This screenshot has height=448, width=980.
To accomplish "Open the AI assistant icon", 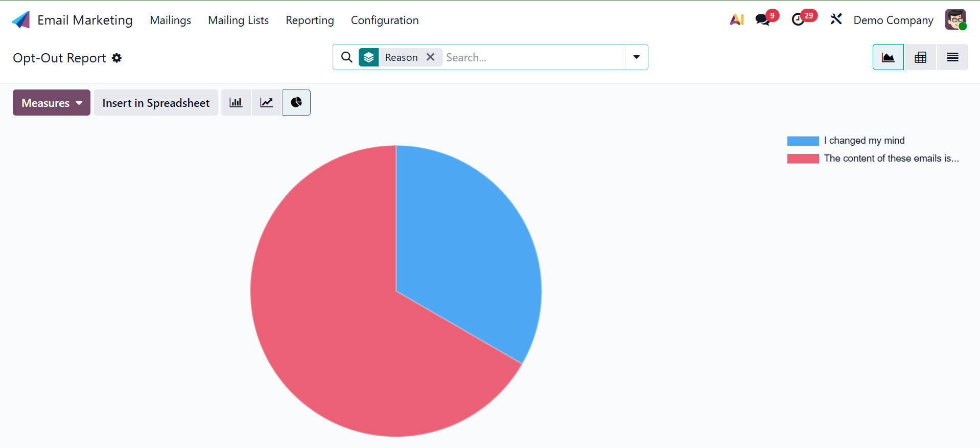I will point(736,20).
